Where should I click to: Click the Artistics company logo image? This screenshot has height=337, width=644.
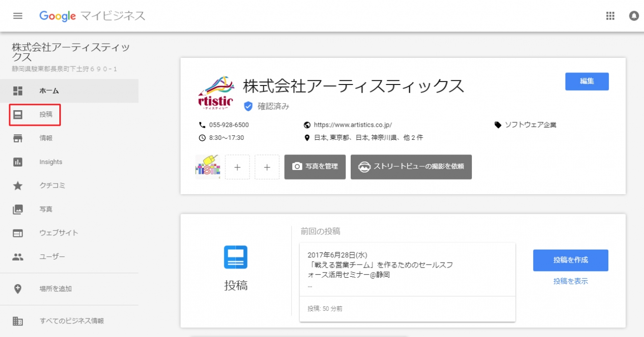[216, 92]
